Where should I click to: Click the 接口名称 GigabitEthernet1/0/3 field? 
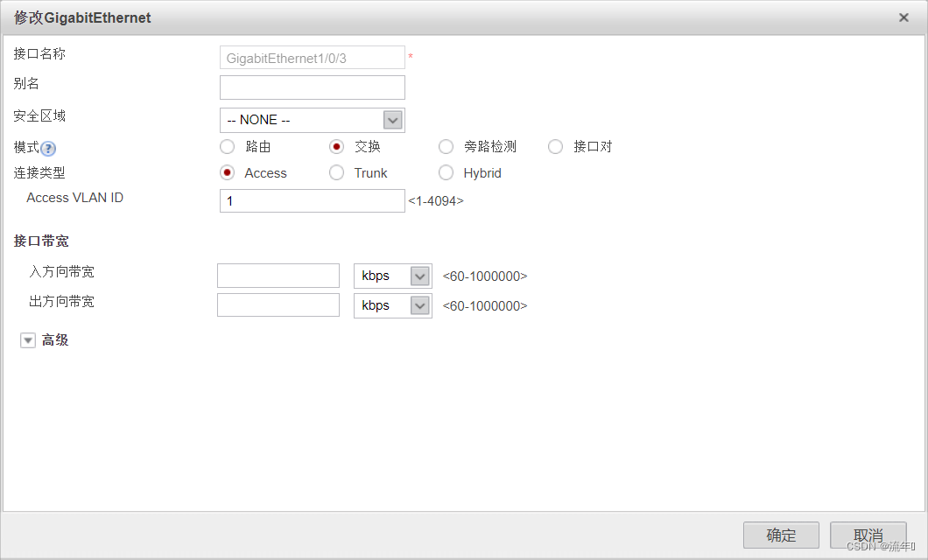pyautogui.click(x=312, y=58)
